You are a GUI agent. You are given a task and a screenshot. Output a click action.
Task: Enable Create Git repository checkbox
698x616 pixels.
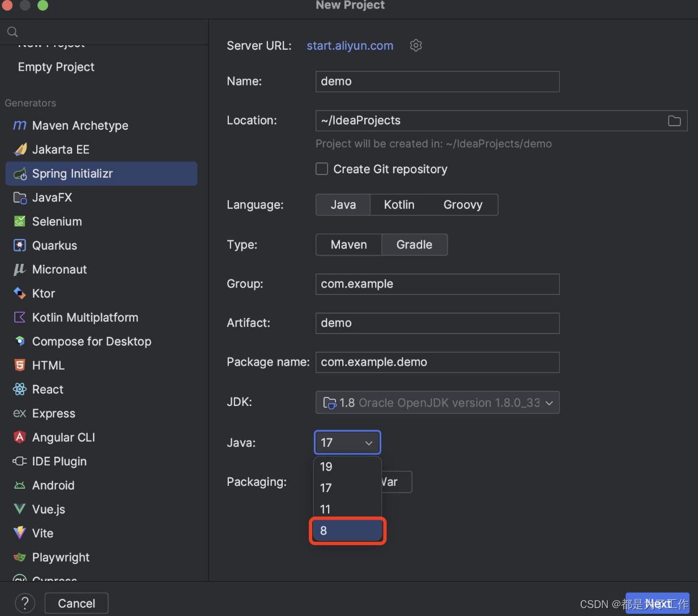(x=322, y=169)
